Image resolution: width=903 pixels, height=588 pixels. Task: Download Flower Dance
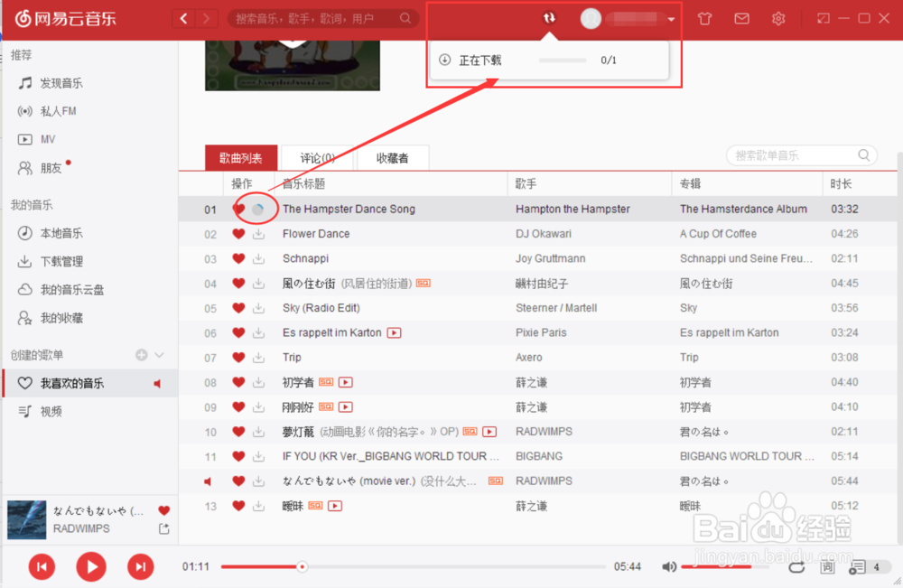pyautogui.click(x=258, y=234)
